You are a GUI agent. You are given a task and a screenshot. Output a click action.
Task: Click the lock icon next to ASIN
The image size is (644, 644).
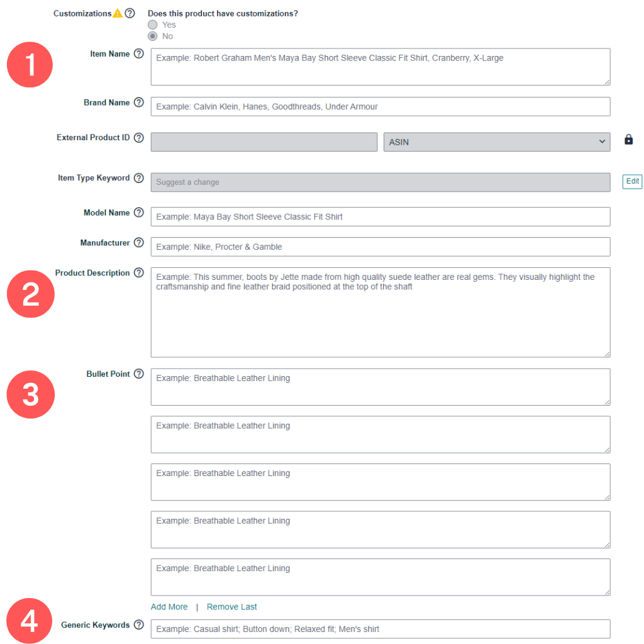628,140
